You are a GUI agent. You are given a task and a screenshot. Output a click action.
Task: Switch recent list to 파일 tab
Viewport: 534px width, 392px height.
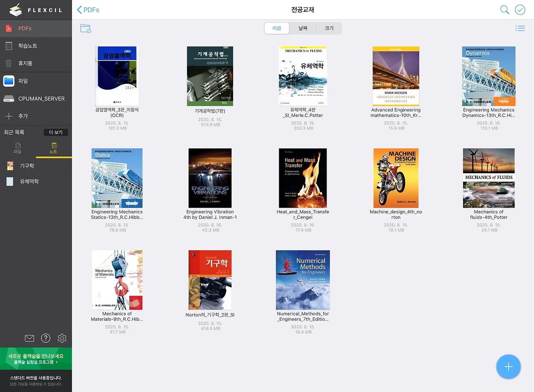point(18,148)
